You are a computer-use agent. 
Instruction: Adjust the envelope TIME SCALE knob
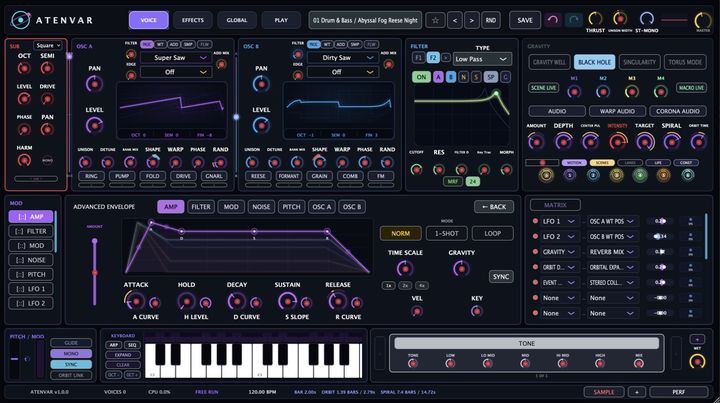(x=405, y=268)
